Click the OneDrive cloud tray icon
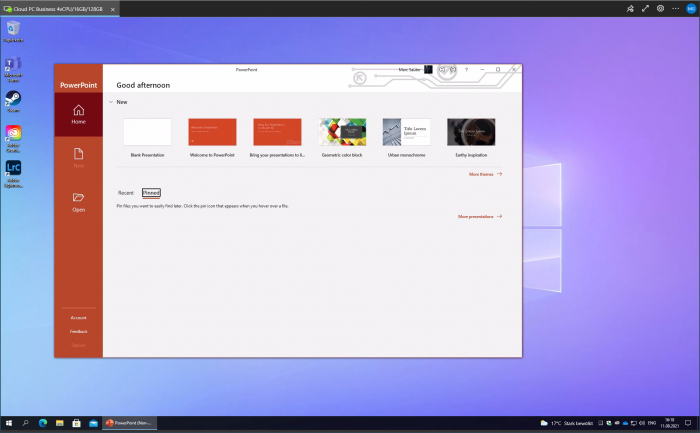This screenshot has width=700, height=433. pyautogui.click(x=625, y=423)
